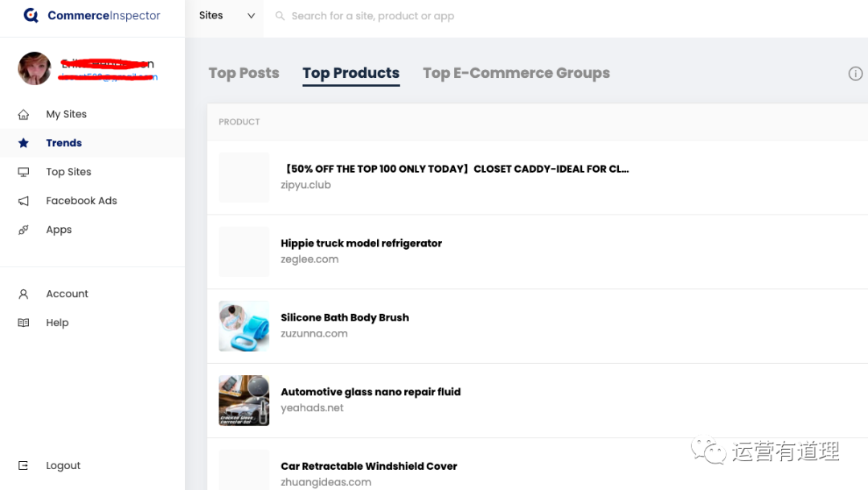Screen dimensions: 868x490
Task: Click the Commerce Inspector logo icon
Action: 31,15
